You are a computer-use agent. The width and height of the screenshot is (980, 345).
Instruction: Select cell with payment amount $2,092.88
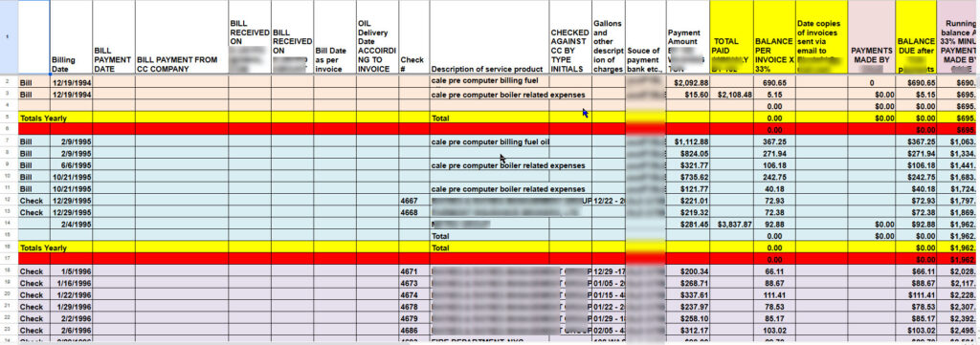click(x=688, y=82)
